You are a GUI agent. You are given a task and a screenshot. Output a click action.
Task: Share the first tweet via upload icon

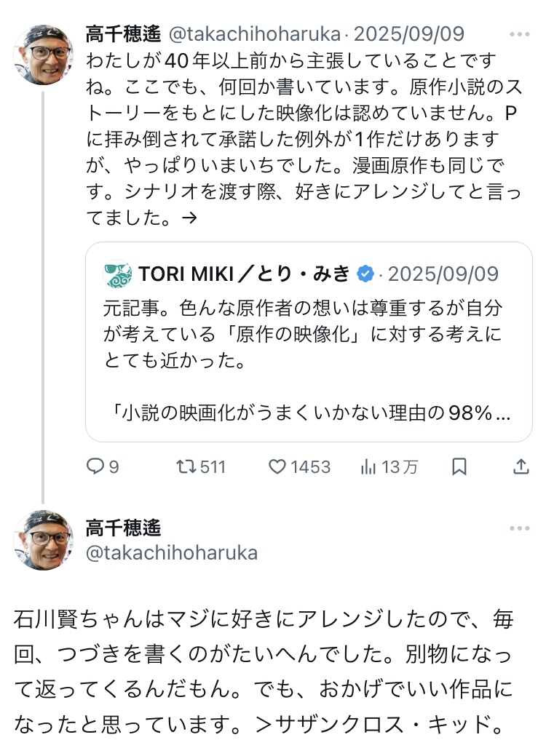(x=521, y=466)
